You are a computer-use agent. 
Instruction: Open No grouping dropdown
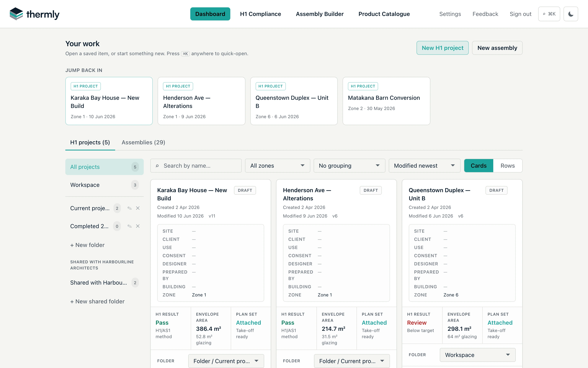coord(349,166)
